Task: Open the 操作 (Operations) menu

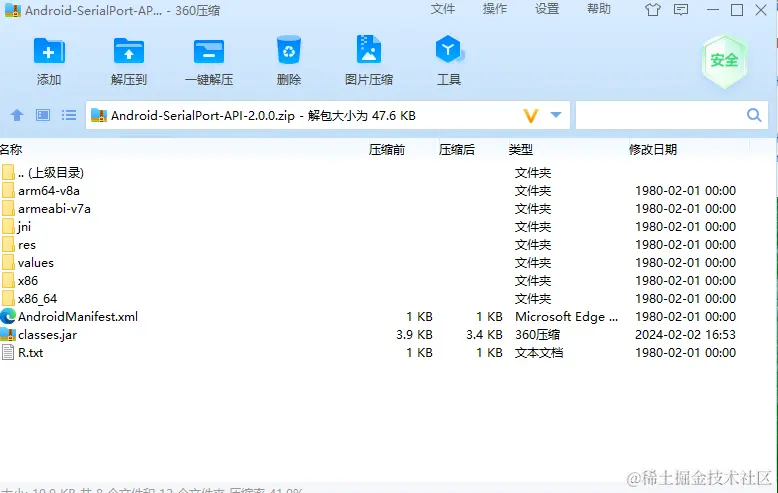Action: (x=495, y=9)
